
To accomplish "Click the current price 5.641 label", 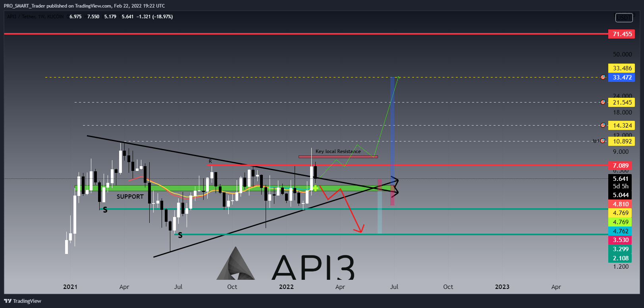I will click(x=620, y=179).
